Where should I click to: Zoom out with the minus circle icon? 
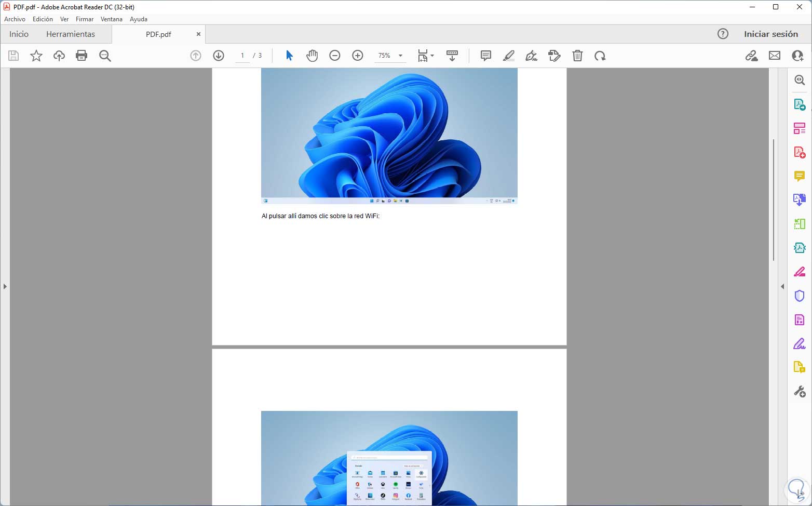pos(335,56)
